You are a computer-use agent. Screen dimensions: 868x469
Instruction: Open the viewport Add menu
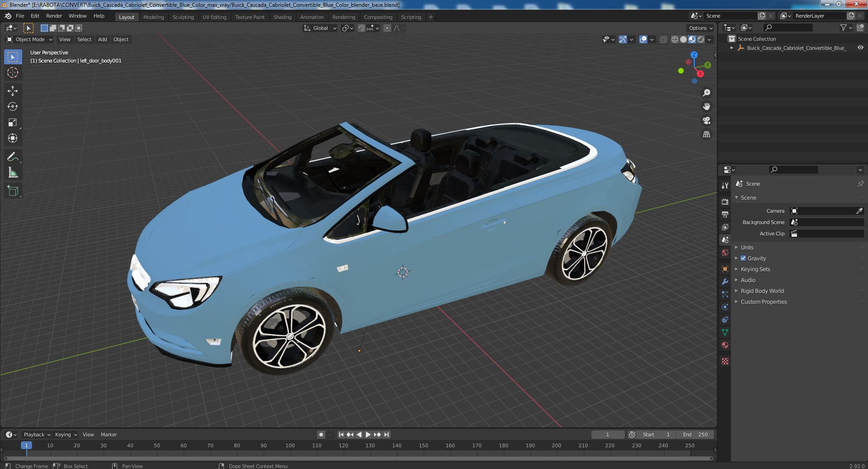(103, 39)
